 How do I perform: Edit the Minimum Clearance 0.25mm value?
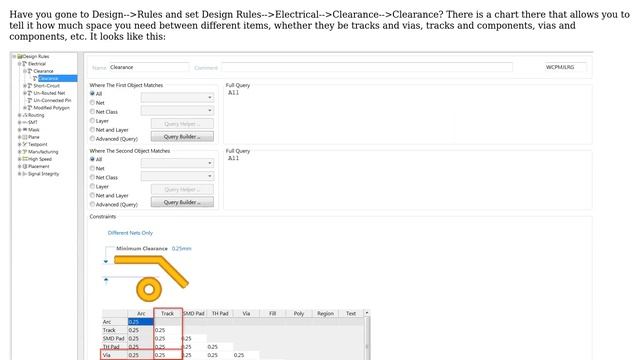pos(182,248)
